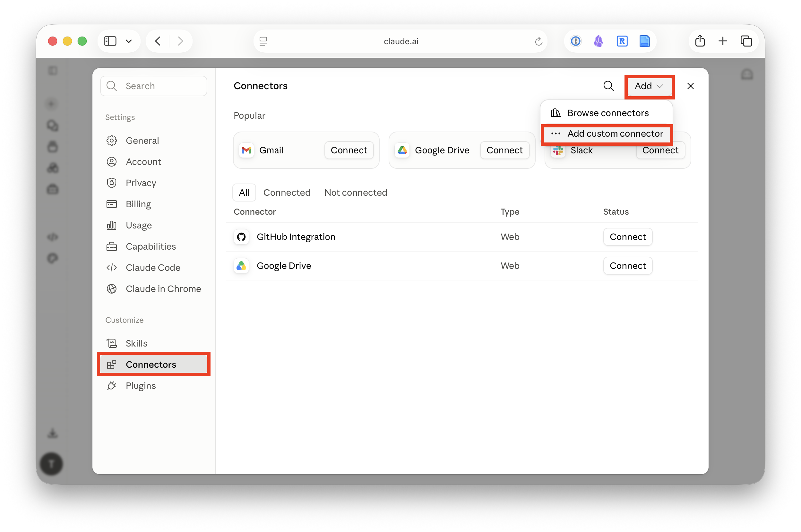
Task: Select Browse connectors menu entry
Action: [x=606, y=113]
